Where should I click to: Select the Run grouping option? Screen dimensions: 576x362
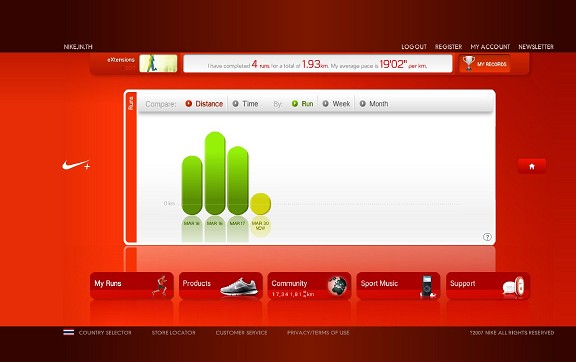pos(302,104)
